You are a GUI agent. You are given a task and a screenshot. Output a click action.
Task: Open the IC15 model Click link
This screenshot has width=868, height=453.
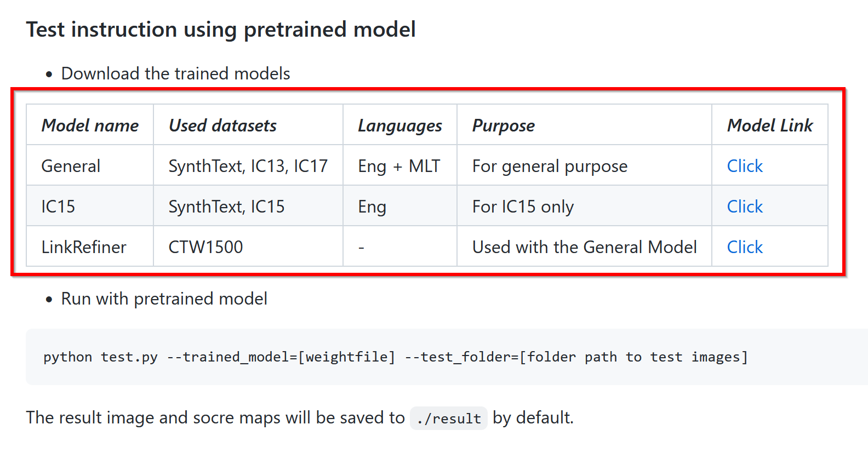[744, 207]
